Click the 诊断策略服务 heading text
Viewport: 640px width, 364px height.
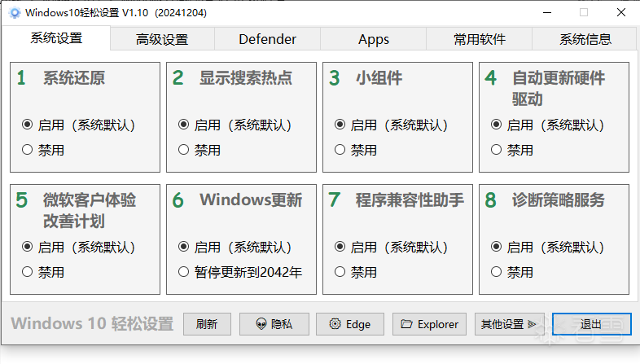point(558,200)
